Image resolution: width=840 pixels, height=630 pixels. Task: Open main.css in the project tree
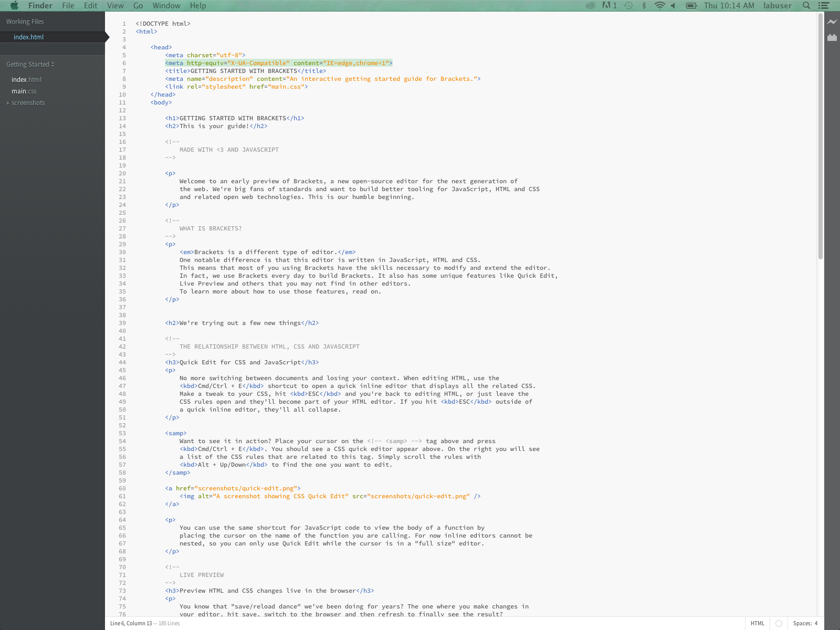click(24, 91)
